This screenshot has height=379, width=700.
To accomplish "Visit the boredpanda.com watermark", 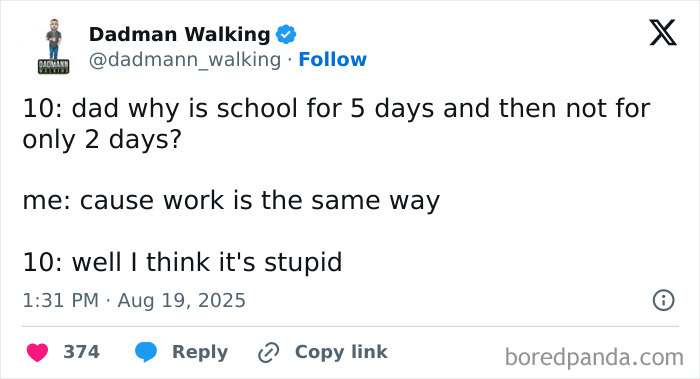I will point(594,358).
